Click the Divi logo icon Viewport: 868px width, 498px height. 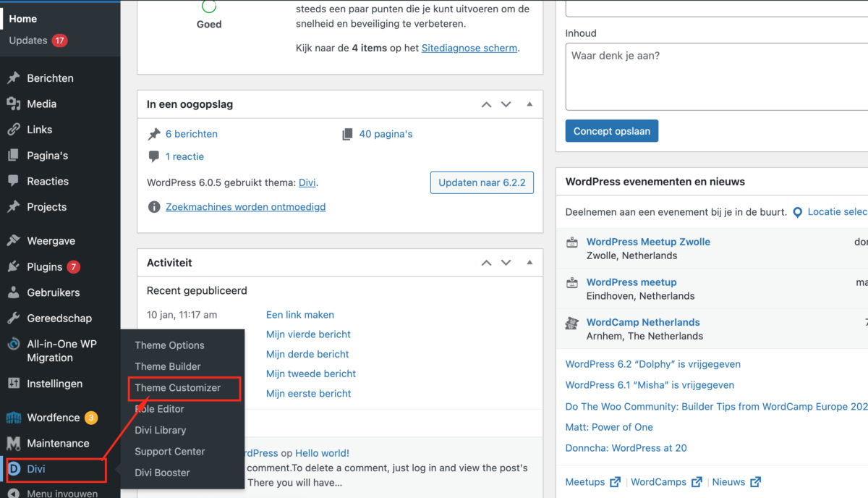tap(13, 469)
